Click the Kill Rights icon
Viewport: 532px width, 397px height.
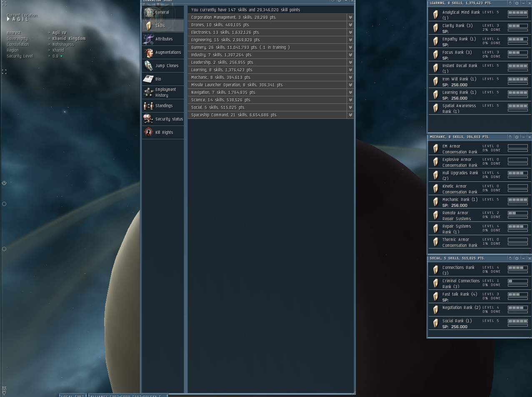[148, 132]
